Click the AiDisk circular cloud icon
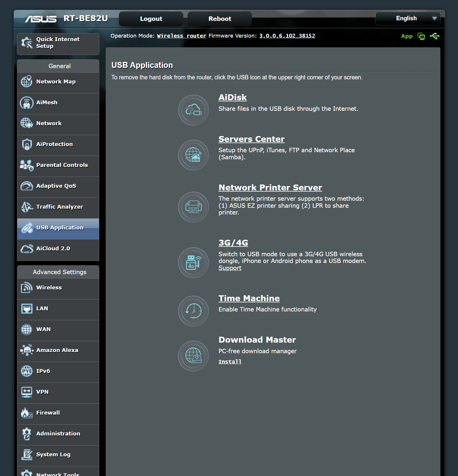Screen dimensions: 458x476 pyautogui.click(x=193, y=110)
